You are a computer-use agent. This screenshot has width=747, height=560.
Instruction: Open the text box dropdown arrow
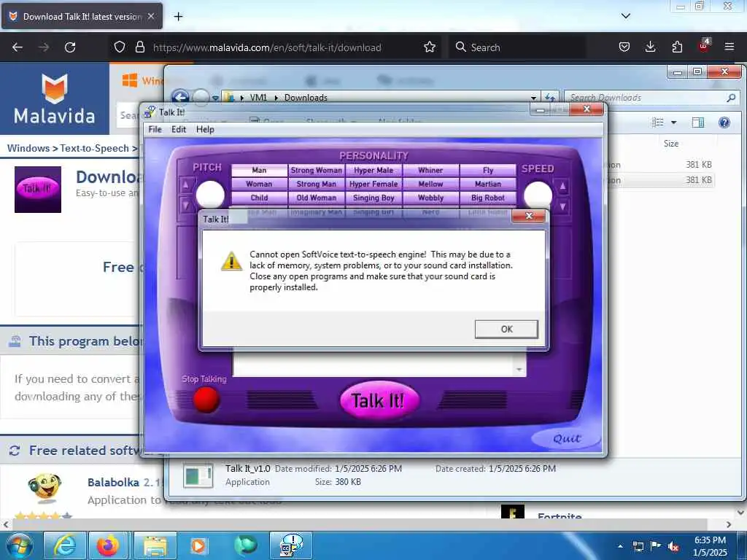pos(519,370)
